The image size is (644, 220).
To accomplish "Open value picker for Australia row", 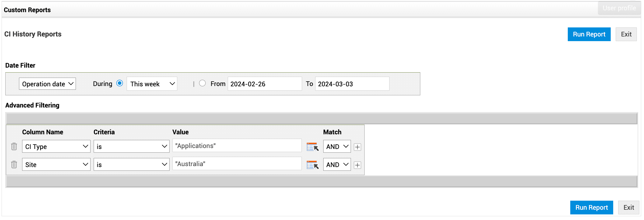I will pos(312,165).
